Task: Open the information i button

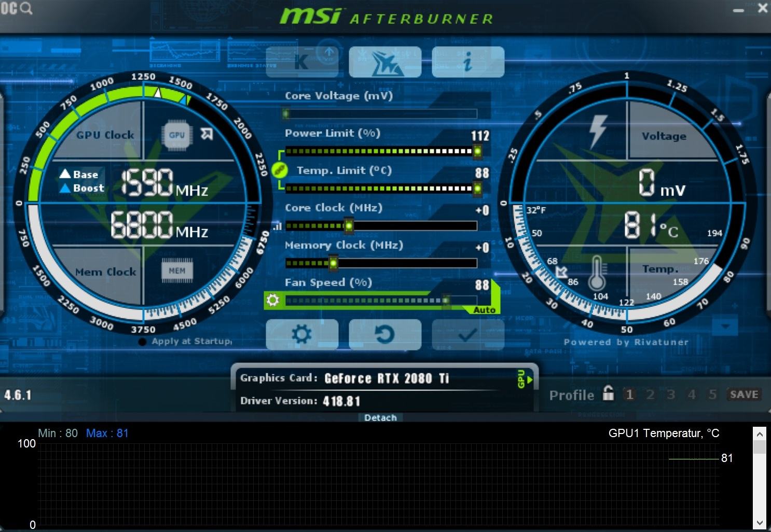Action: click(468, 62)
